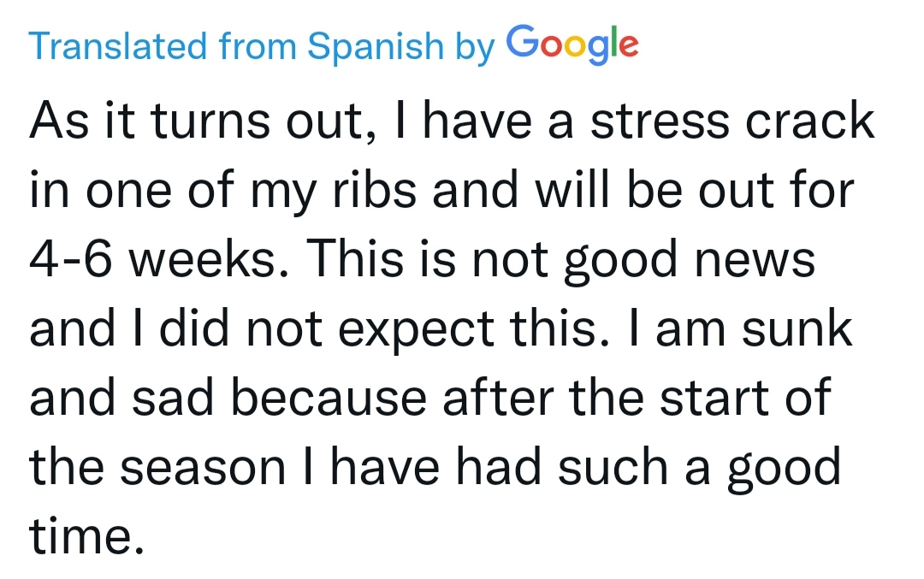Click the word "Translated" in the header
The width and height of the screenshot is (924, 579).
118,46
